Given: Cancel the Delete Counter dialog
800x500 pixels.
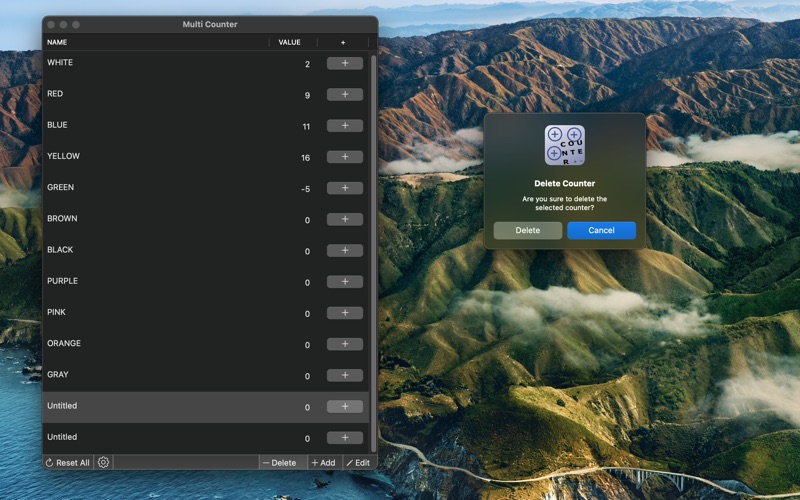Looking at the screenshot, I should click(x=601, y=230).
